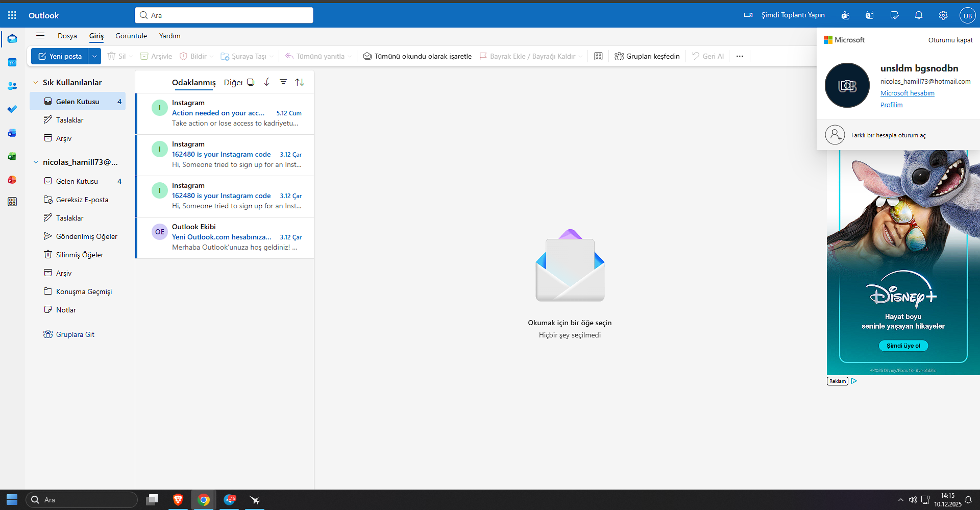Launch Word from the app rail
The image size is (980, 510).
coord(12,133)
